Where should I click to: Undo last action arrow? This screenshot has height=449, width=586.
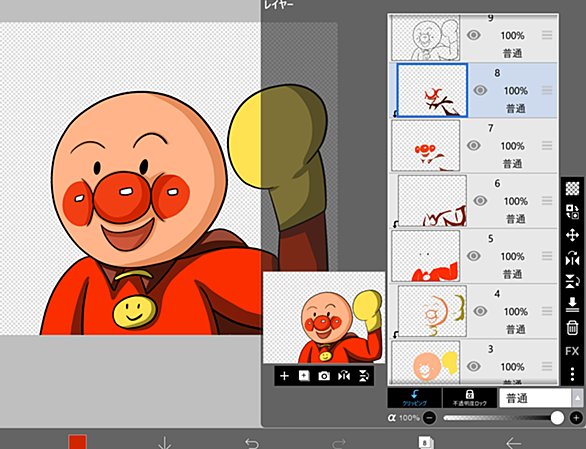tap(252, 443)
